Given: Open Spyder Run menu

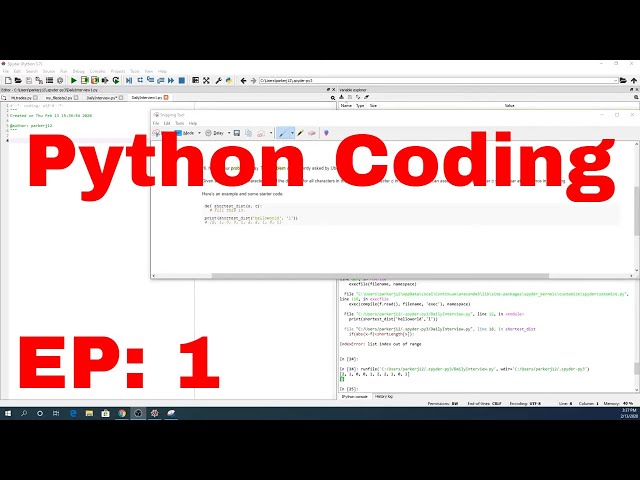Looking at the screenshot, I should click(x=63, y=71).
